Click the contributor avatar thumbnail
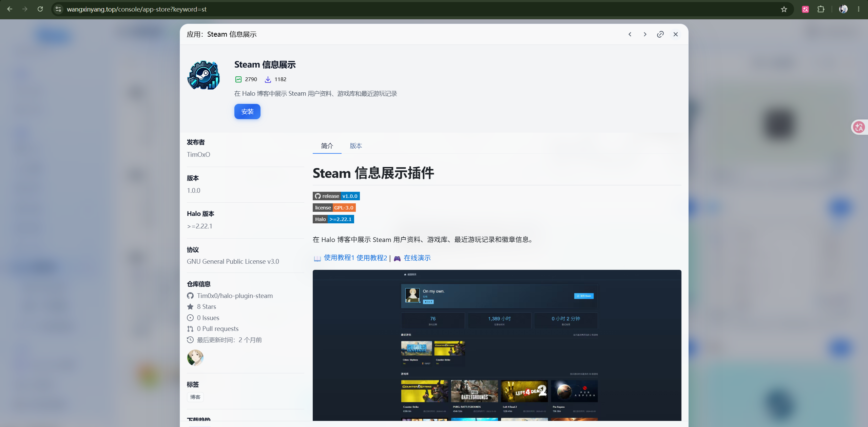868x427 pixels. (x=195, y=358)
